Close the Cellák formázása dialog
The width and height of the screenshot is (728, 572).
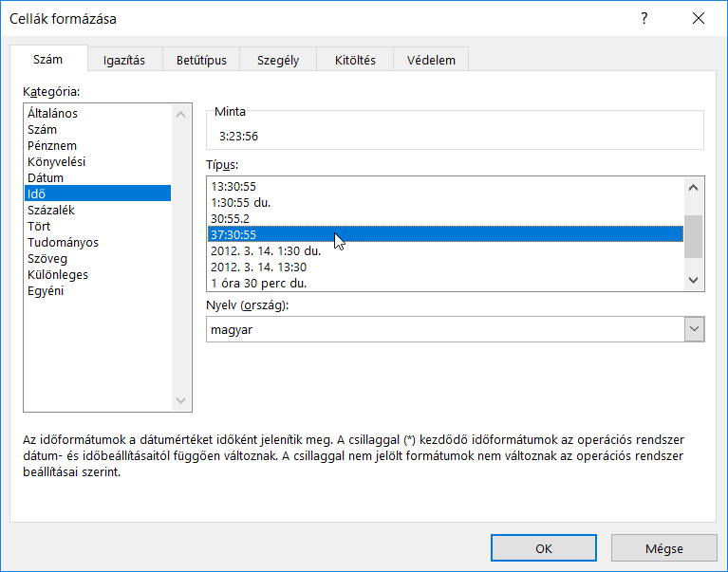click(699, 19)
